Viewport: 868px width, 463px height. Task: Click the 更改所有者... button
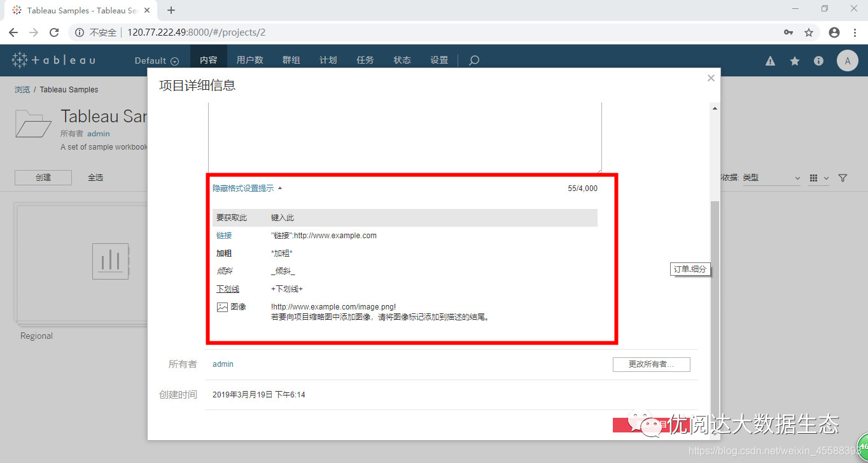tap(651, 364)
